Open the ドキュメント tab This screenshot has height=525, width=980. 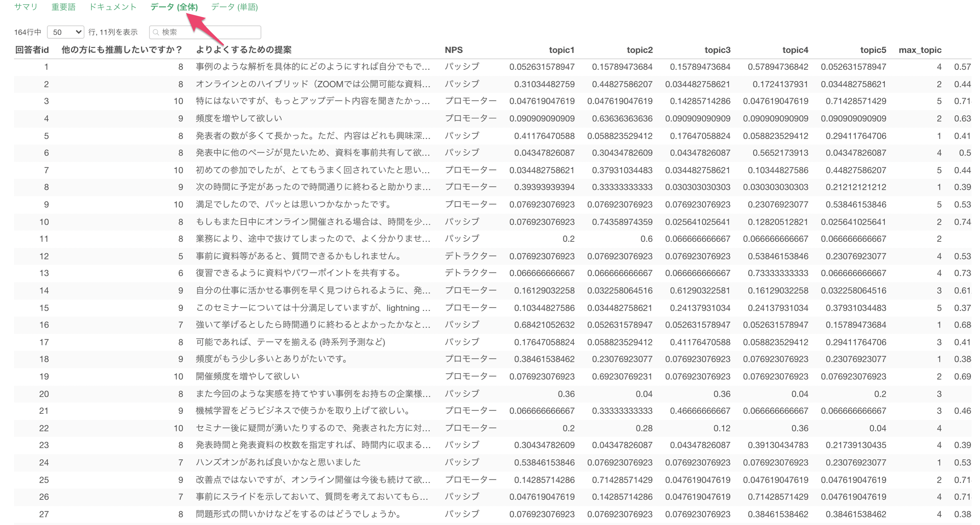(113, 7)
